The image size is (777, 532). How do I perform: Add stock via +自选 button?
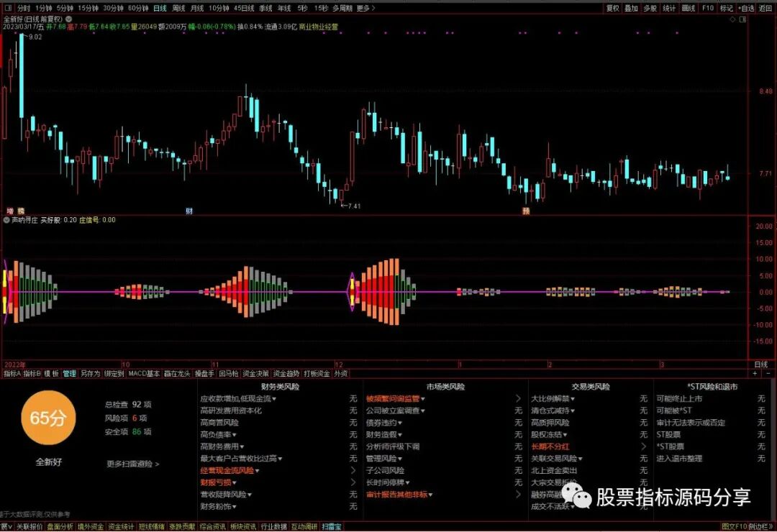tap(746, 9)
